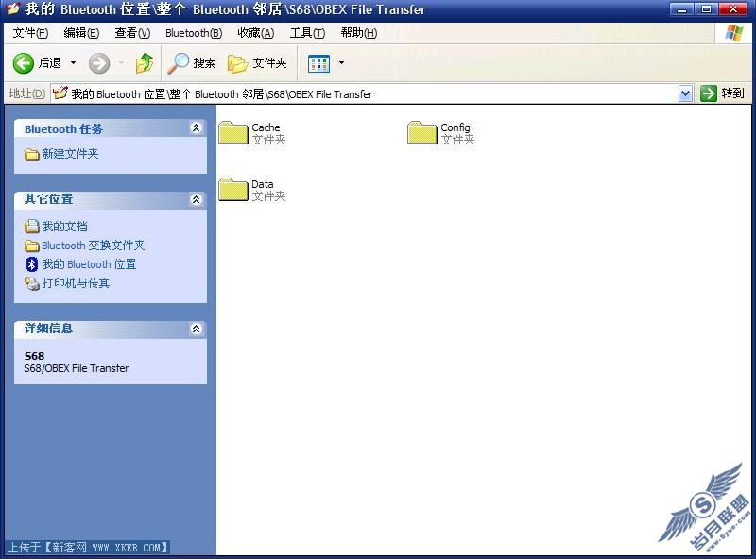
Task: Click the green Back arrow icon
Action: 23,63
